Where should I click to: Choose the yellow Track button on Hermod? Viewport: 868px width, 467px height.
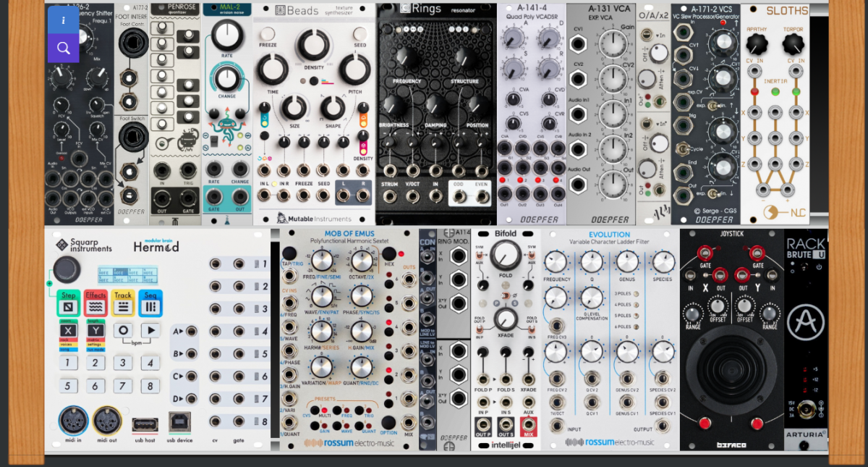click(123, 303)
